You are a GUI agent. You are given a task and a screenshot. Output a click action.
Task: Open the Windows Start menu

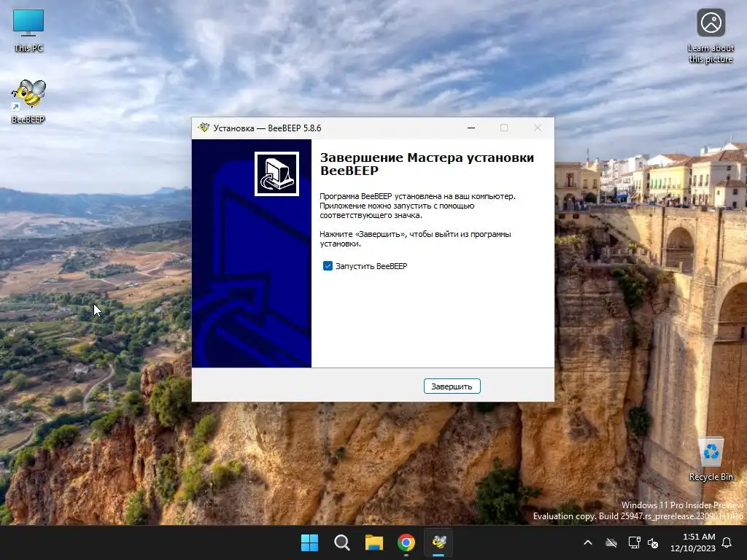(309, 542)
